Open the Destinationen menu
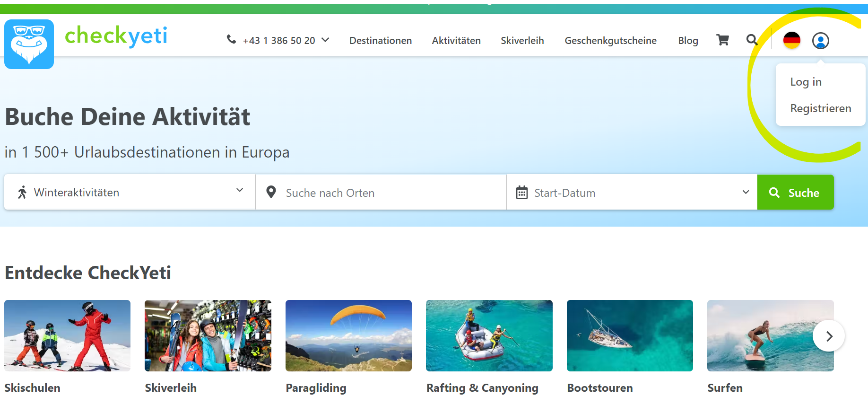This screenshot has width=868, height=405. pos(381,41)
